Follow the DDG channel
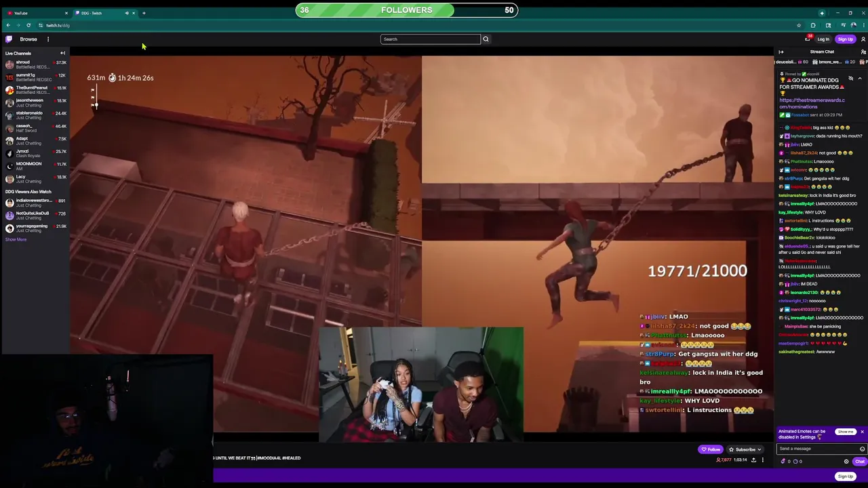The width and height of the screenshot is (868, 488). 711,449
